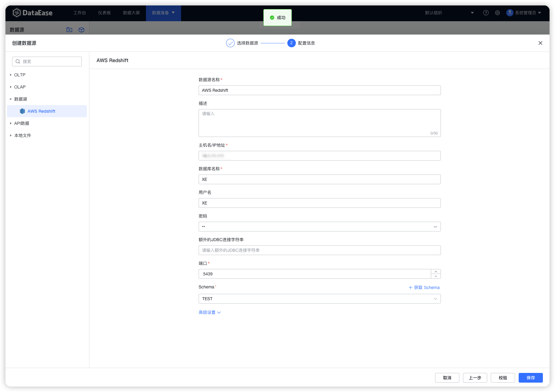Click the step 2 配置信息 circle
The height and width of the screenshot is (392, 555).
pyautogui.click(x=291, y=43)
